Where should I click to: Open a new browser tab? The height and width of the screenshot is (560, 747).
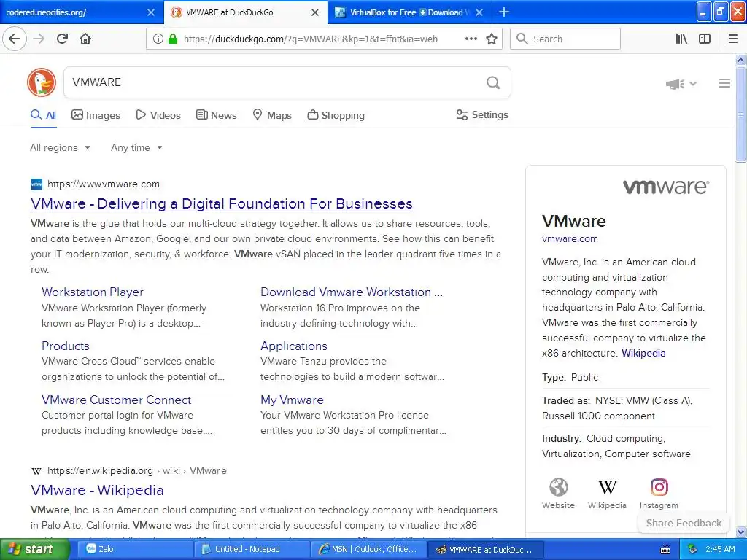[503, 12]
